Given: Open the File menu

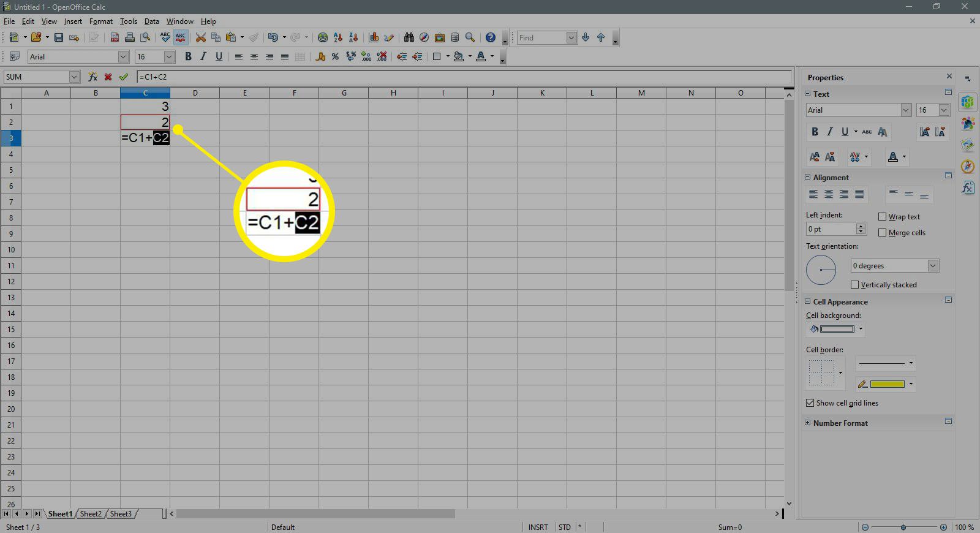Looking at the screenshot, I should pos(9,21).
